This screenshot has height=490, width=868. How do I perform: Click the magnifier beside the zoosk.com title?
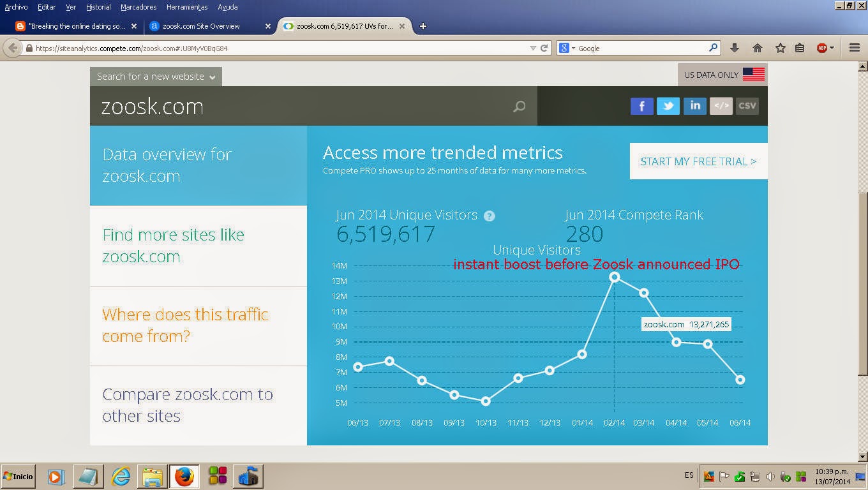(x=520, y=107)
